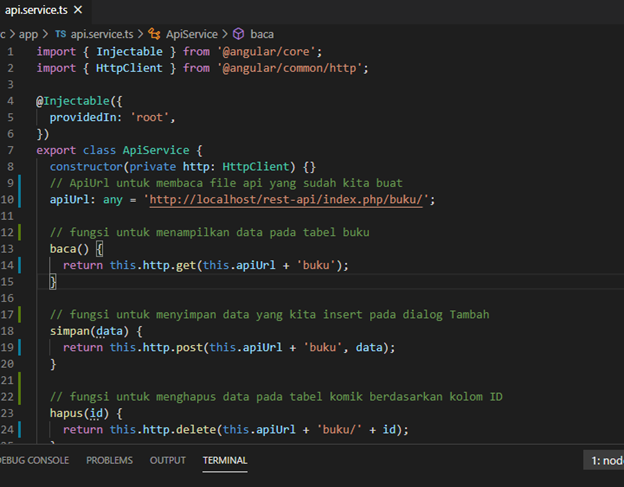Click the baca method cube icon
624x487 pixels.
pos(238,34)
